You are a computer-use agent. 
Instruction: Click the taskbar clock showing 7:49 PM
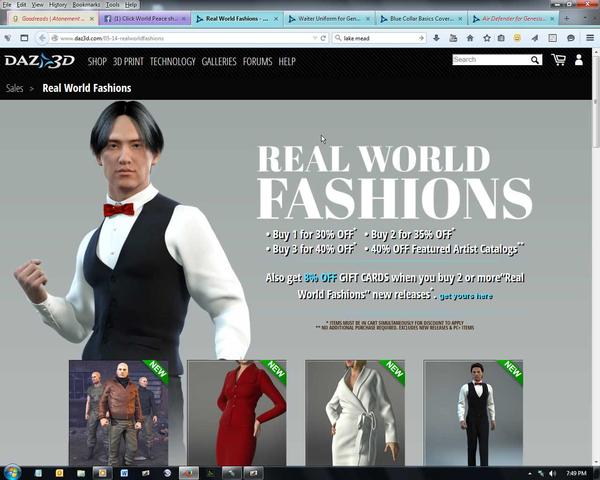click(576, 473)
